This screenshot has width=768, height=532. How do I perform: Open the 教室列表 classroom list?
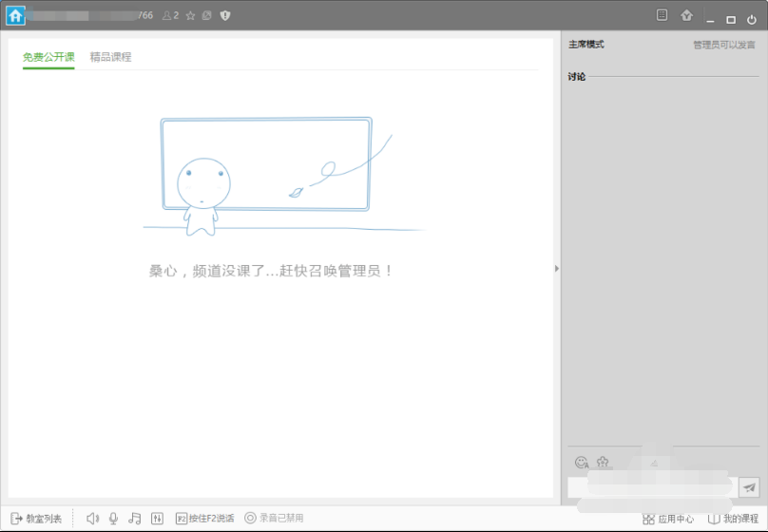36,518
